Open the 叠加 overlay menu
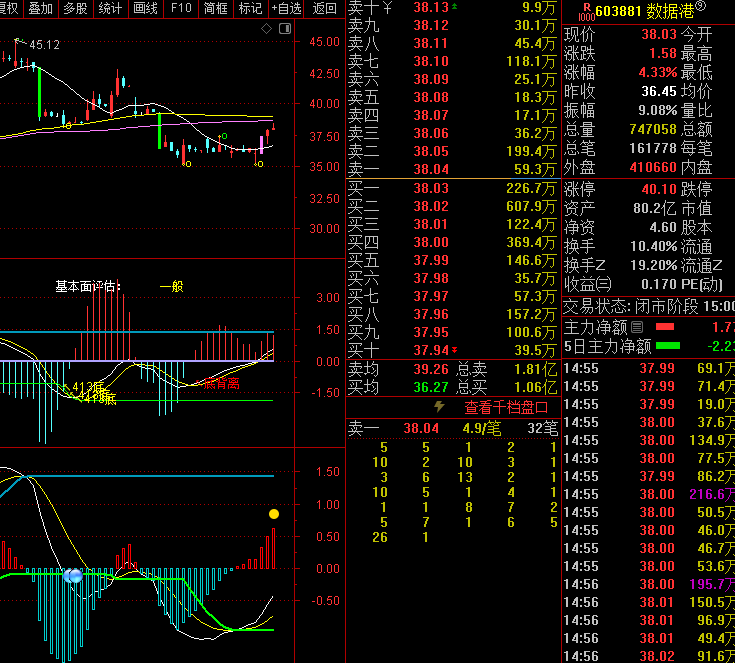This screenshot has height=663, width=735. click(x=41, y=8)
